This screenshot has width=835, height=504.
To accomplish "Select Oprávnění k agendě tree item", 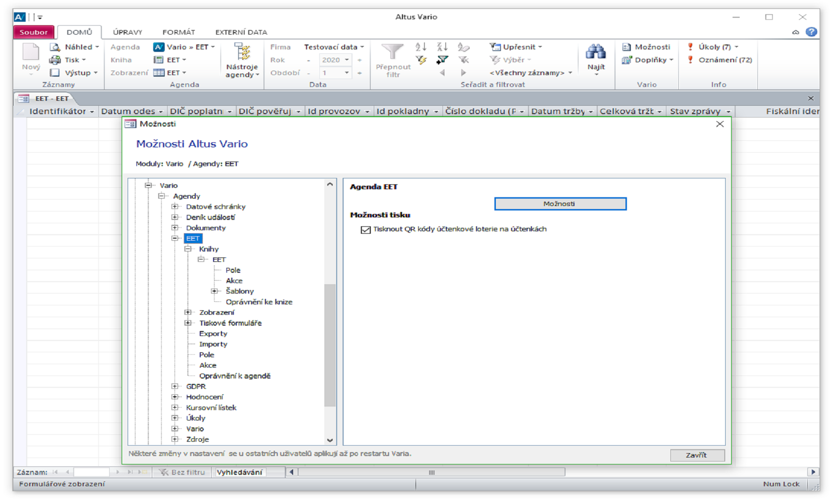I will click(x=235, y=376).
